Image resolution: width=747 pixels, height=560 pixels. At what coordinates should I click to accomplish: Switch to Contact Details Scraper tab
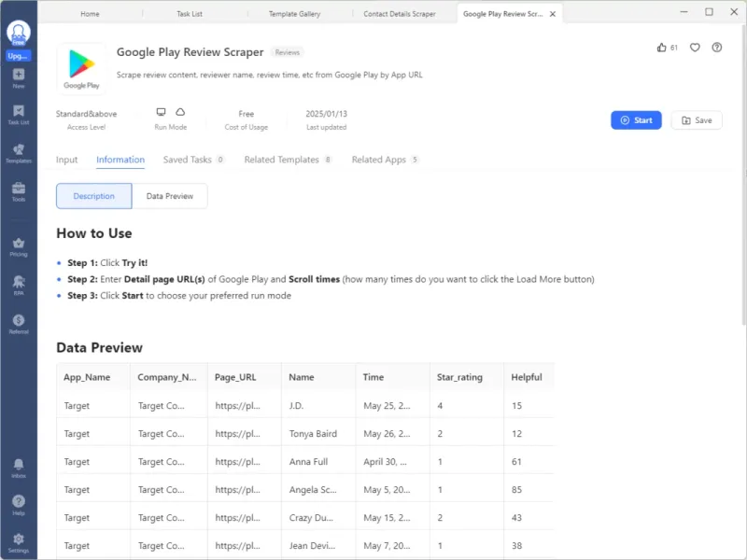click(400, 14)
